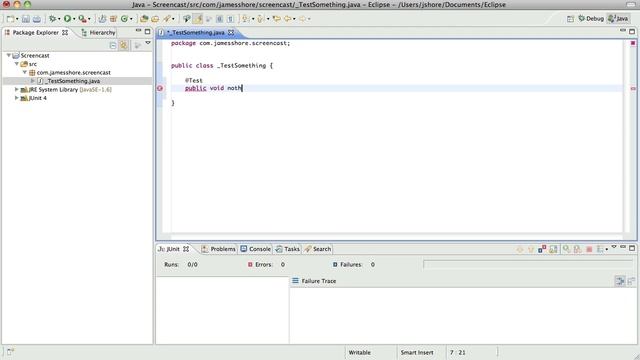
Task: Place cursor on 'public class _TestSomething' line
Action: point(222,65)
